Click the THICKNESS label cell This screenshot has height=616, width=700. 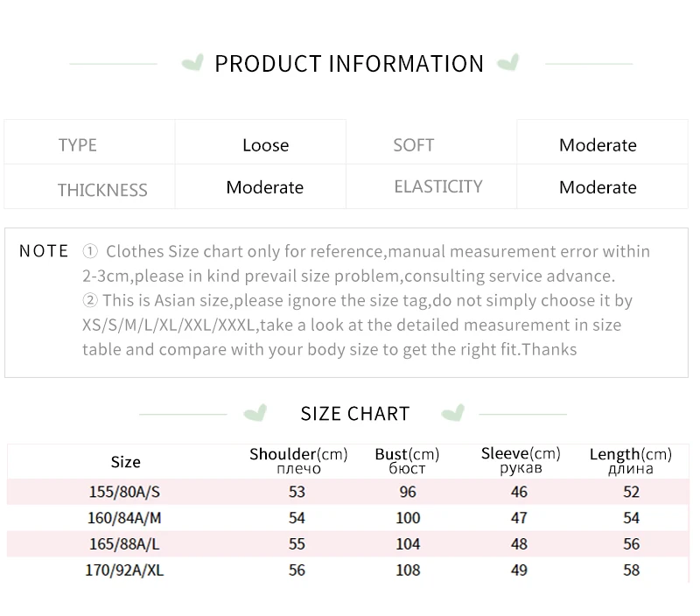[102, 189]
